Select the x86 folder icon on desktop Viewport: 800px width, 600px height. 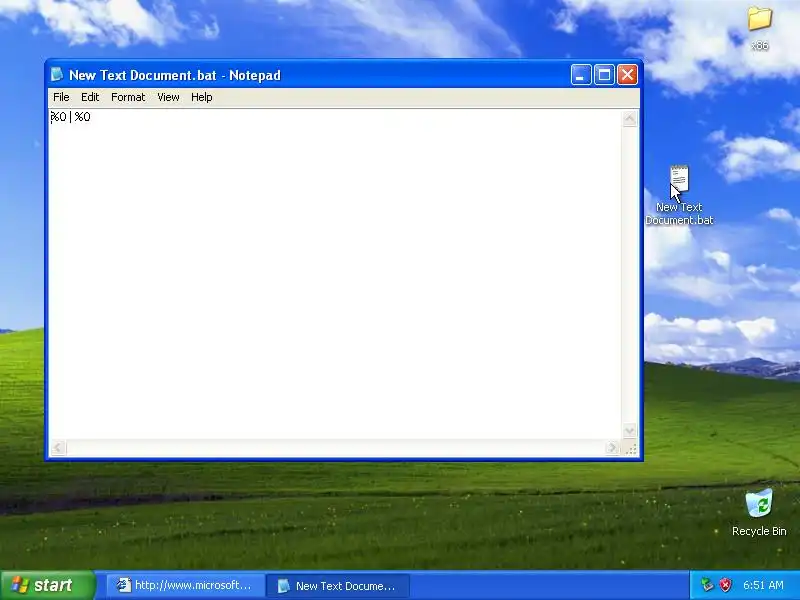(x=760, y=29)
